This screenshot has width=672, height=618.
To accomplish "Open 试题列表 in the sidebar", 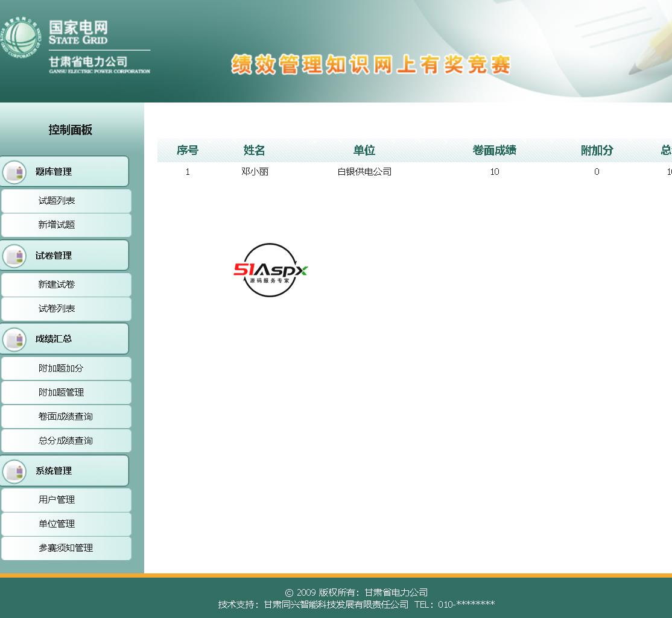I will click(57, 201).
